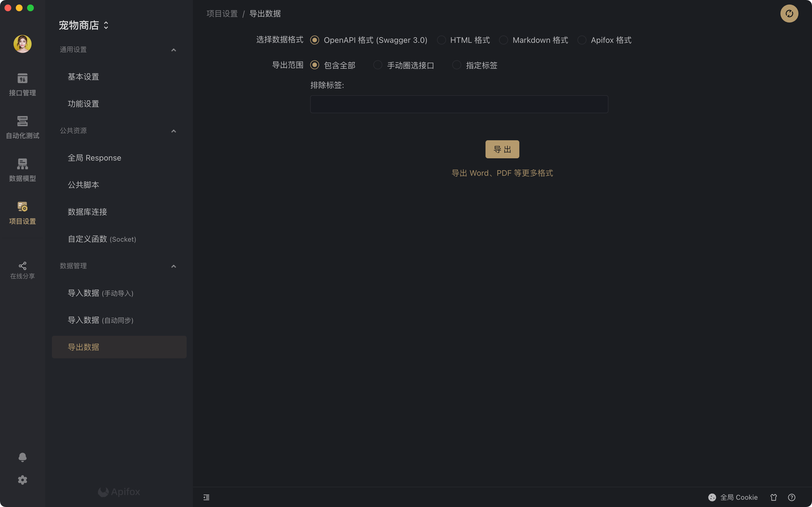This screenshot has height=507, width=812.
Task: Click the sync refresh icon top right
Action: [x=789, y=14]
